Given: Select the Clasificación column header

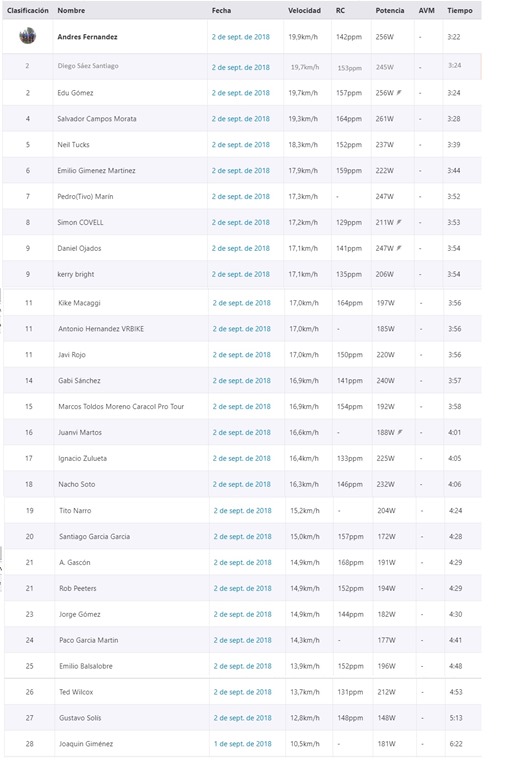Looking at the screenshot, I should [x=27, y=10].
